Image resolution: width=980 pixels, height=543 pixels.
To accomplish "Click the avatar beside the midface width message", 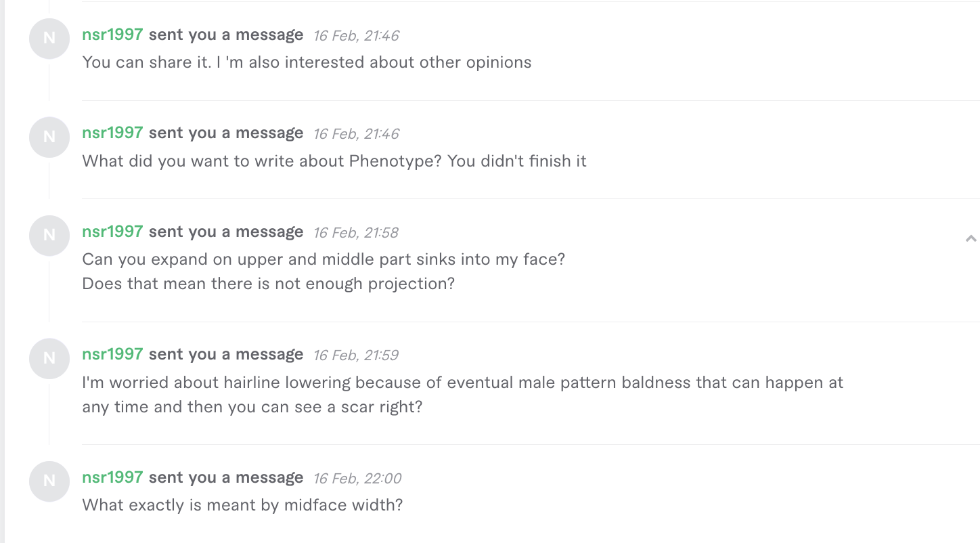I will point(49,481).
